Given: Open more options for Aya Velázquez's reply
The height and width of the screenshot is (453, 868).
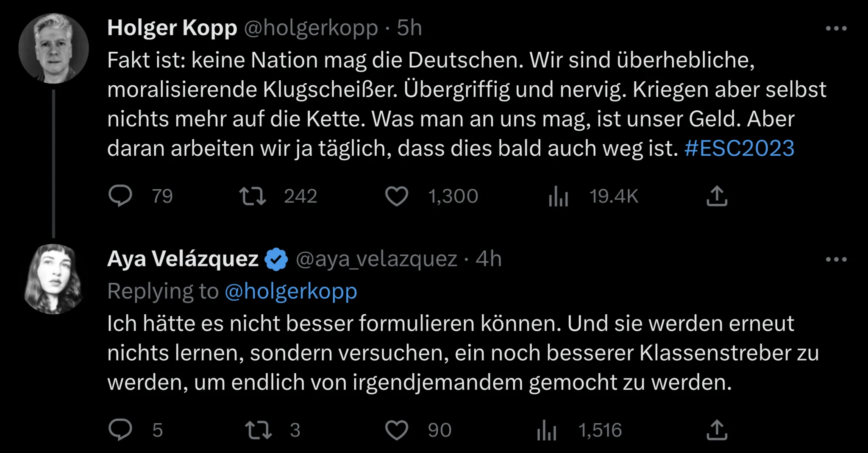Looking at the screenshot, I should pos(836,259).
